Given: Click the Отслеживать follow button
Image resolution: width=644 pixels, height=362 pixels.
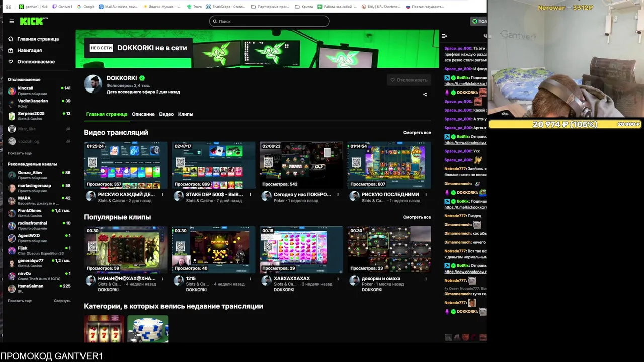Looking at the screenshot, I should tap(409, 80).
